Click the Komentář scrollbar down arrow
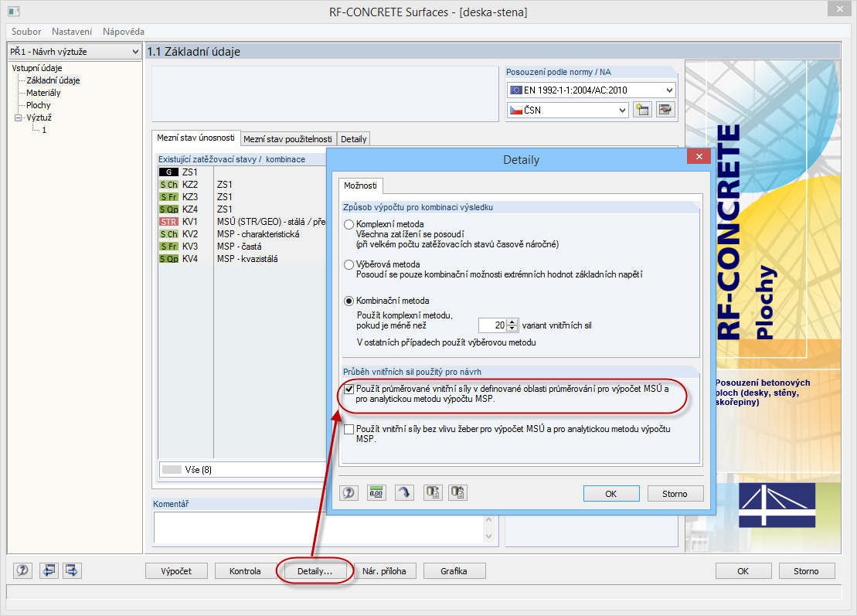857x616 pixels. [489, 536]
